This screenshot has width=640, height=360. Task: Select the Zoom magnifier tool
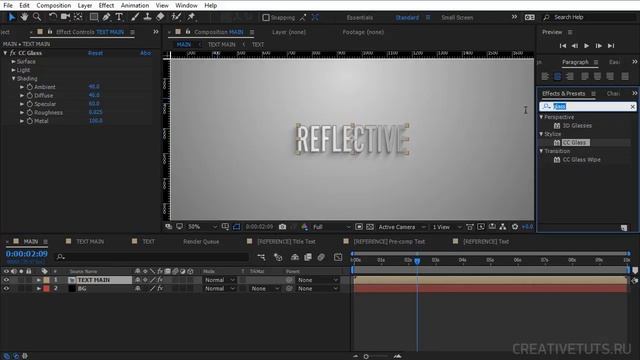(37, 17)
